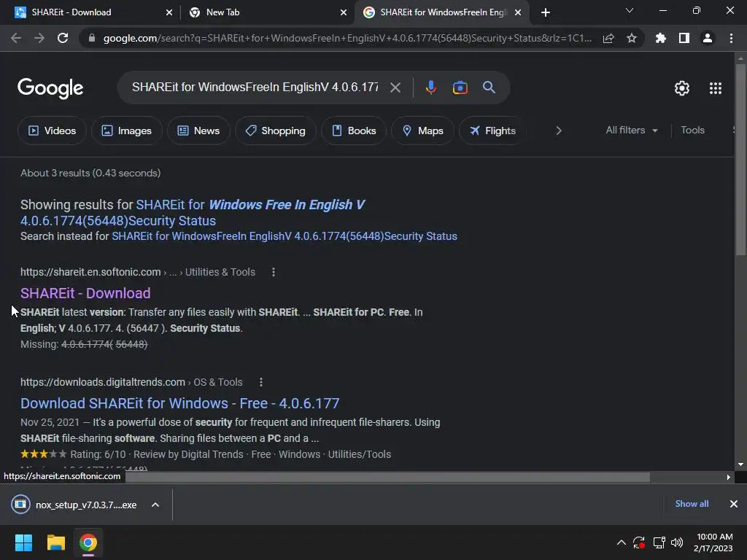Open SHAREit - Download result link
The width and height of the screenshot is (747, 560).
[x=85, y=293]
